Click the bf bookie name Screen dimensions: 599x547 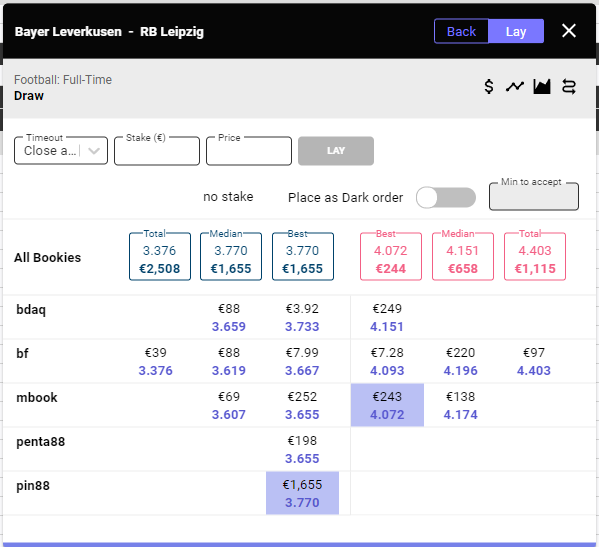click(22, 353)
